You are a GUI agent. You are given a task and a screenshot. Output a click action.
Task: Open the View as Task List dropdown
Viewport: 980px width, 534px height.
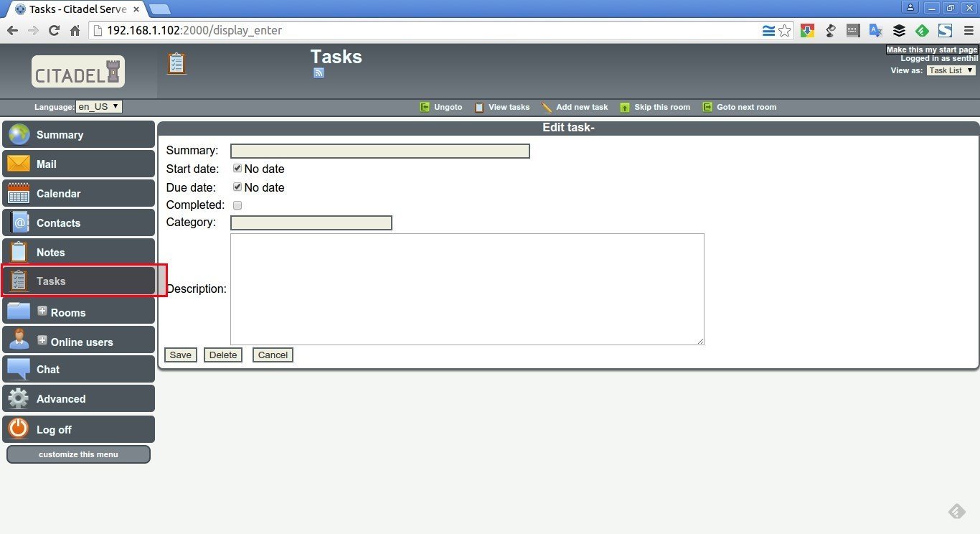951,70
